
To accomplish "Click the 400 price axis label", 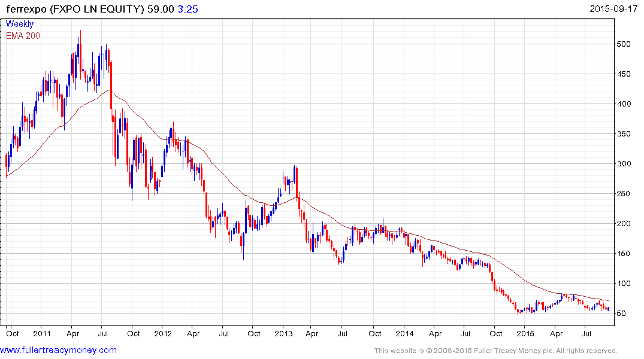I will pyautogui.click(x=624, y=104).
